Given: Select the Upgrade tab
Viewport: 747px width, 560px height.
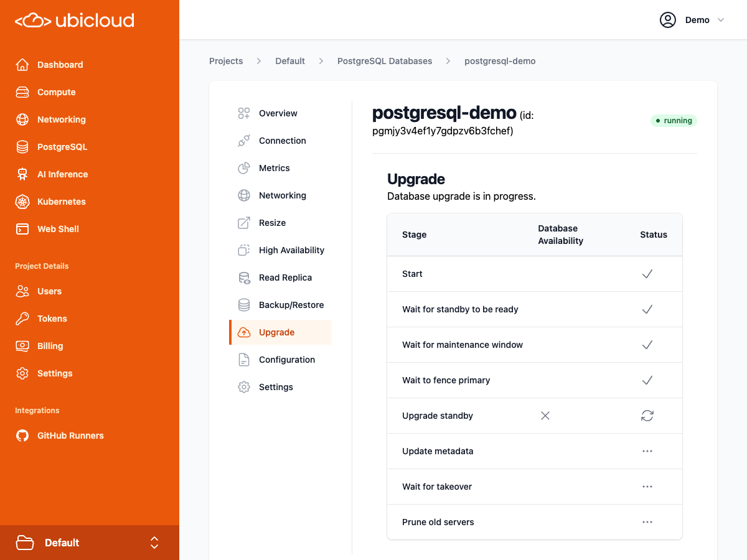Looking at the screenshot, I should 280,332.
